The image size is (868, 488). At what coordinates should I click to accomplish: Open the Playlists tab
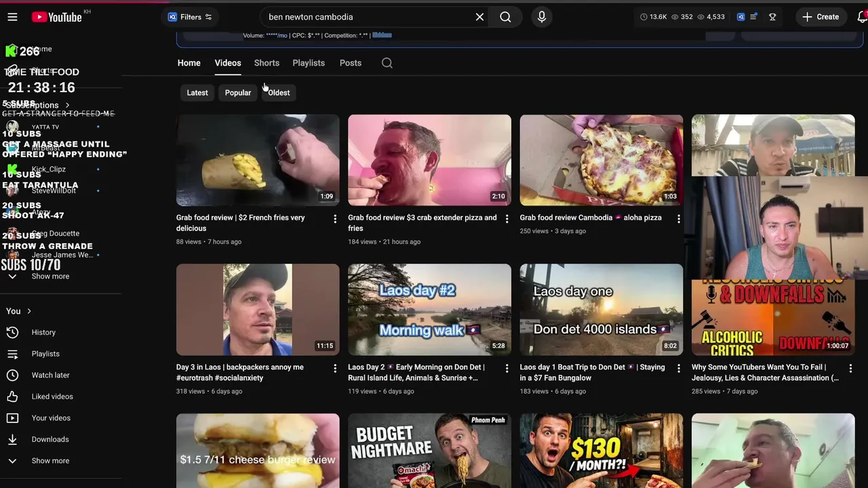[x=309, y=63]
